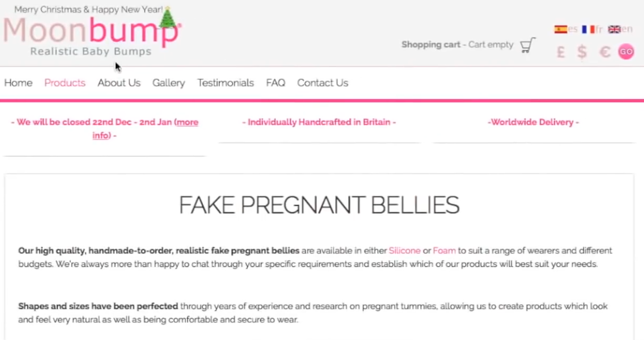Open the Products menu item

(65, 83)
